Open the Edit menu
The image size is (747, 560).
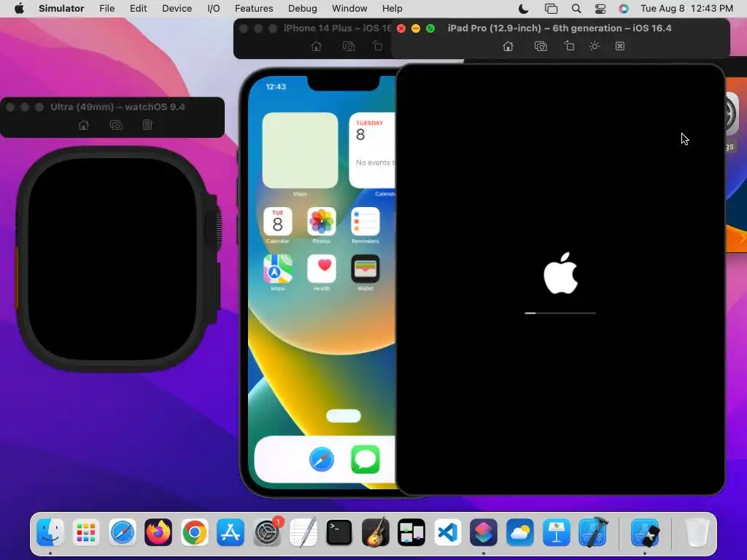coord(138,9)
